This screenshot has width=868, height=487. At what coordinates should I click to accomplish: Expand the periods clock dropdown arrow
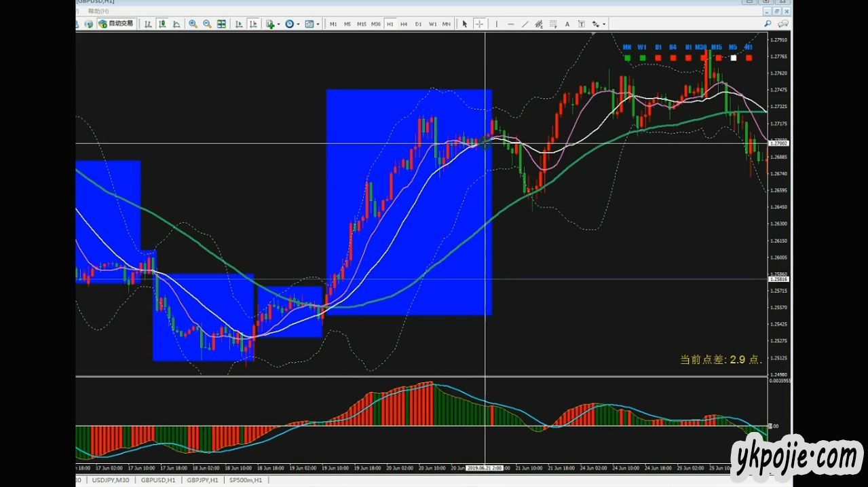(x=298, y=24)
